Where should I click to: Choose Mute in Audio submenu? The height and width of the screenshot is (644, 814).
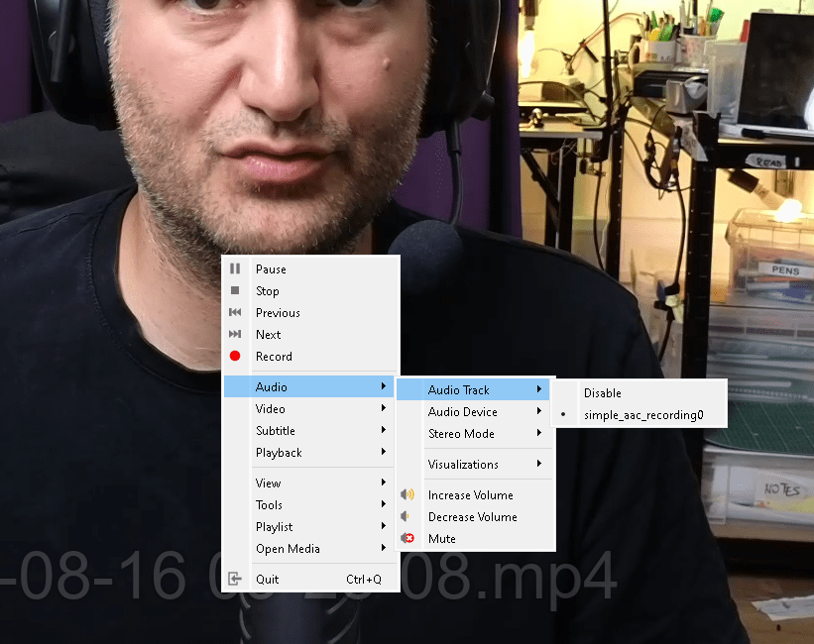475,538
